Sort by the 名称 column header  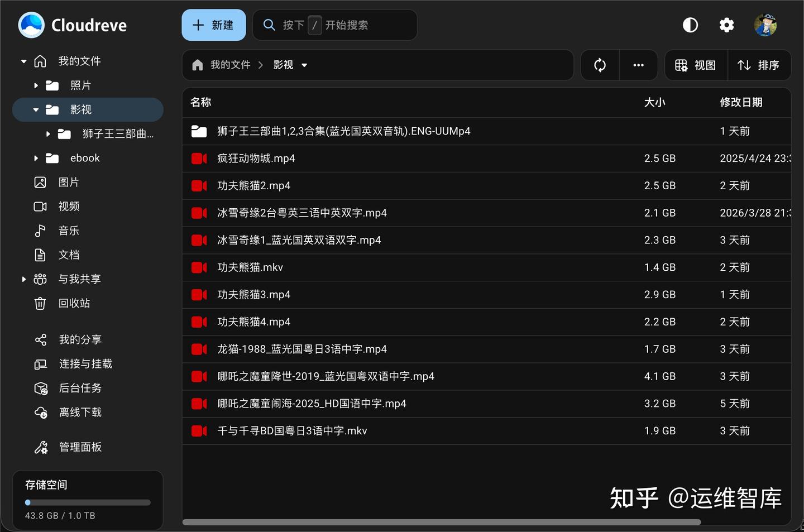click(x=201, y=103)
